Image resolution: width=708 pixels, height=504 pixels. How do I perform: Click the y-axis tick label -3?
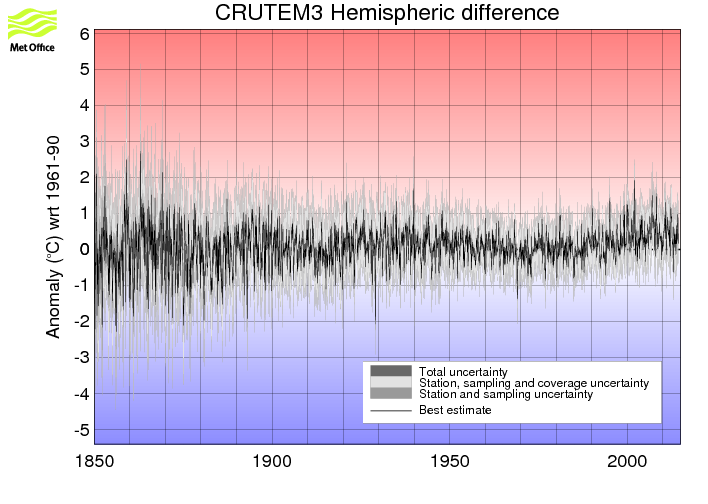coord(82,358)
